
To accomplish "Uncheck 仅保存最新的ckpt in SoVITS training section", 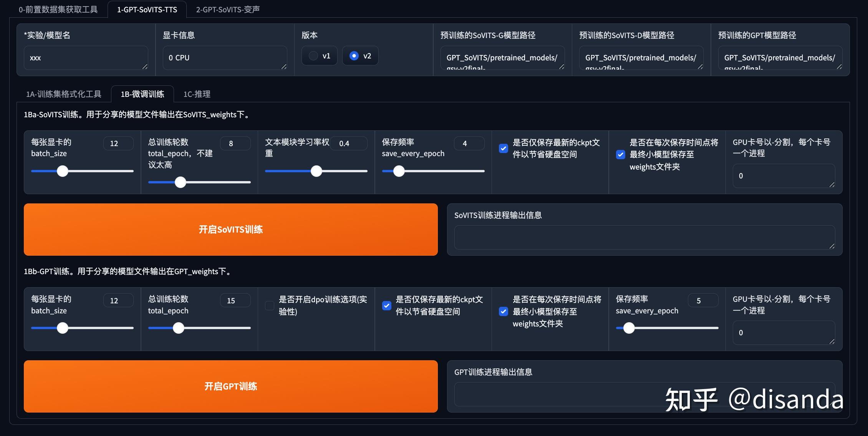I will (x=503, y=148).
